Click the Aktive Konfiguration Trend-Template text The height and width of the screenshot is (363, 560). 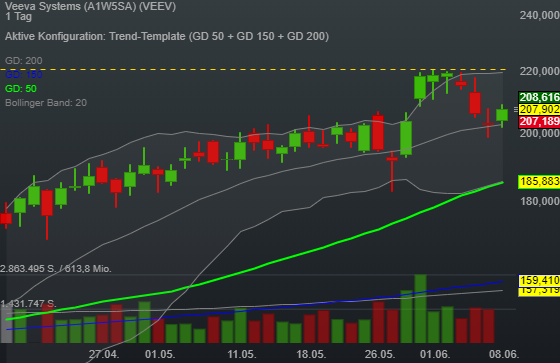tap(167, 36)
